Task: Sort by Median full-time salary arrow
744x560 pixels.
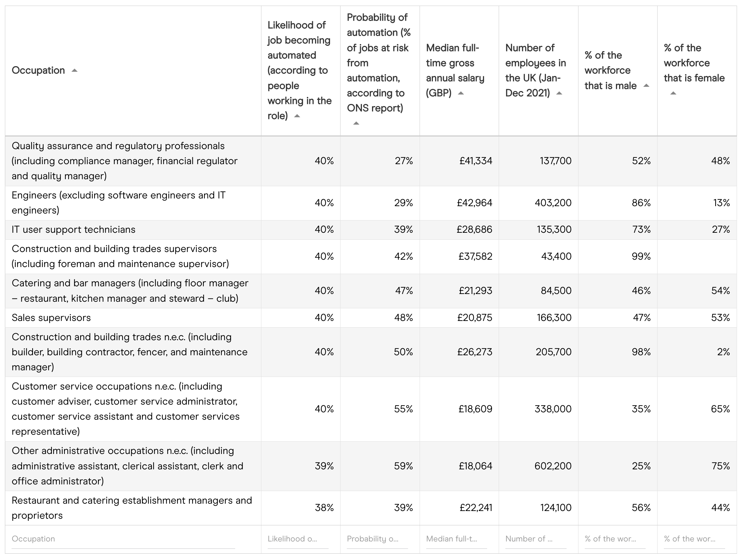Action: (x=461, y=93)
